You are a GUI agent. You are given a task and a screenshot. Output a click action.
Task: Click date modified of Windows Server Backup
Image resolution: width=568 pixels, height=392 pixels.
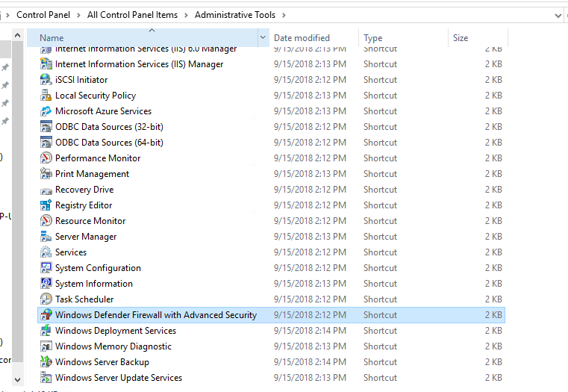point(310,362)
